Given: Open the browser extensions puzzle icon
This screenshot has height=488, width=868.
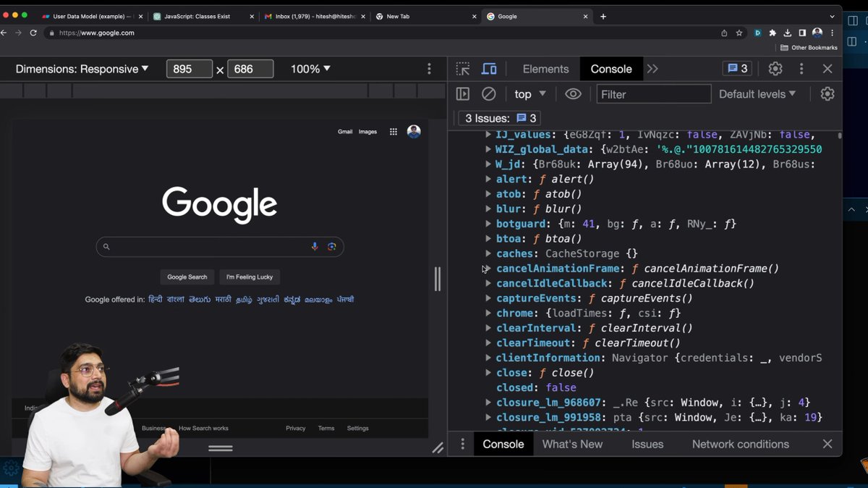Looking at the screenshot, I should point(772,33).
